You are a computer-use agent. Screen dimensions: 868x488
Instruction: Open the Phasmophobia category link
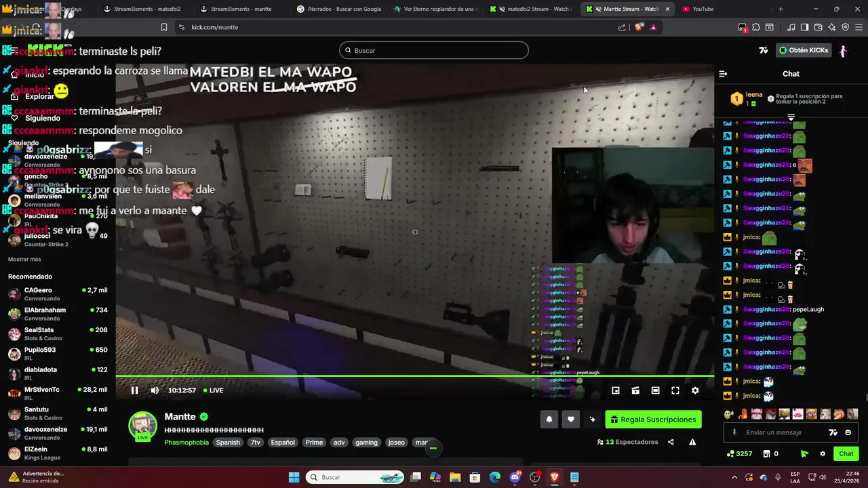click(x=186, y=443)
